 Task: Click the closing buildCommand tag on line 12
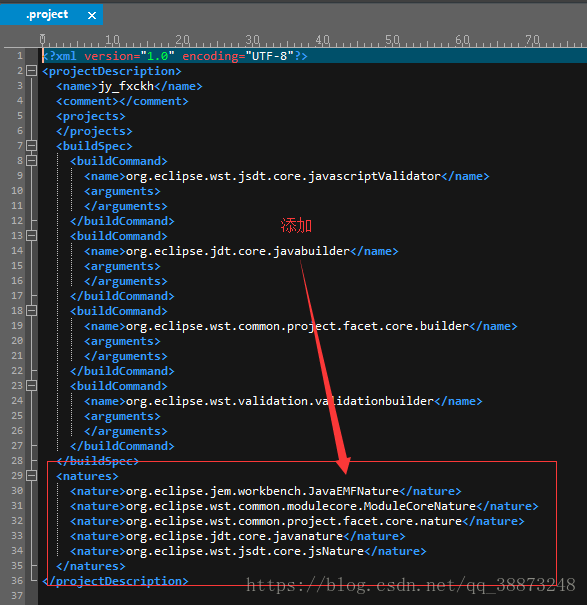tap(122, 221)
